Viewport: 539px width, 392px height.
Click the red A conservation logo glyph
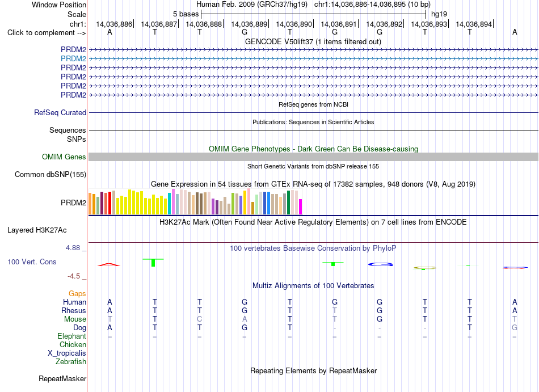click(x=109, y=264)
